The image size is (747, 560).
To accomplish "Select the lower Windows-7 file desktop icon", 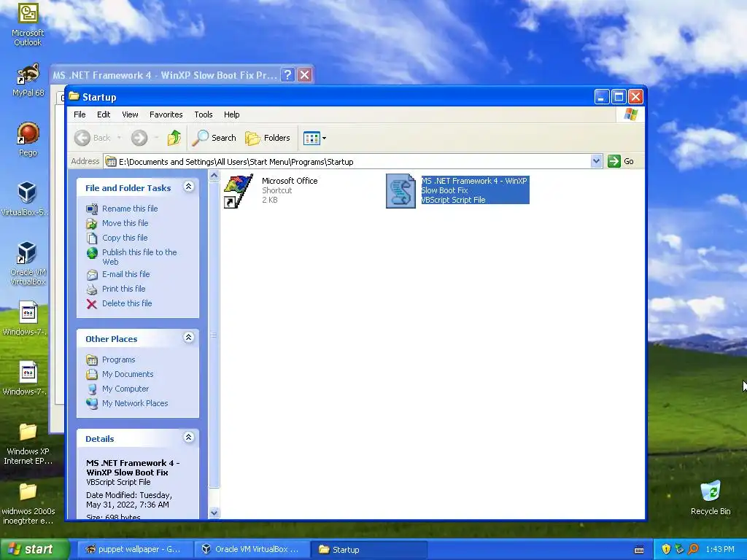I will point(26,378).
